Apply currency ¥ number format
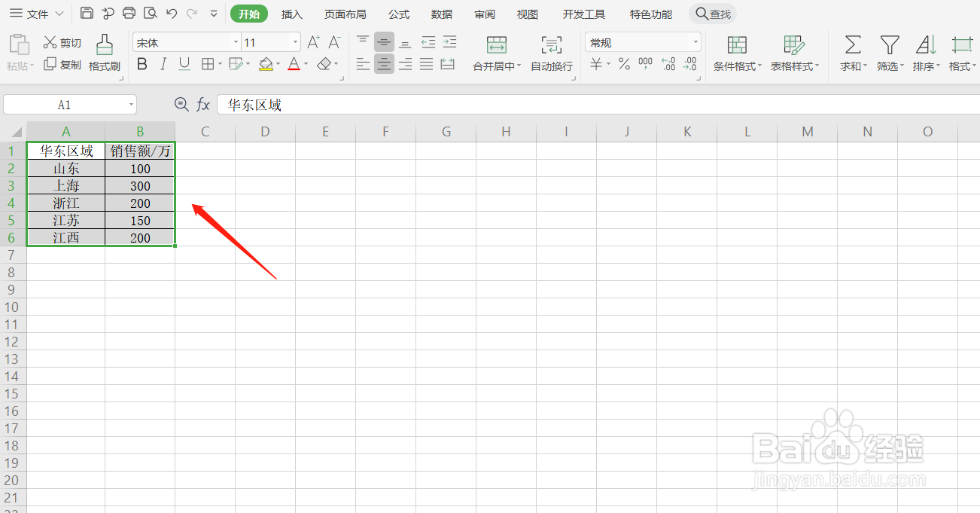This screenshot has width=980, height=513. click(596, 64)
